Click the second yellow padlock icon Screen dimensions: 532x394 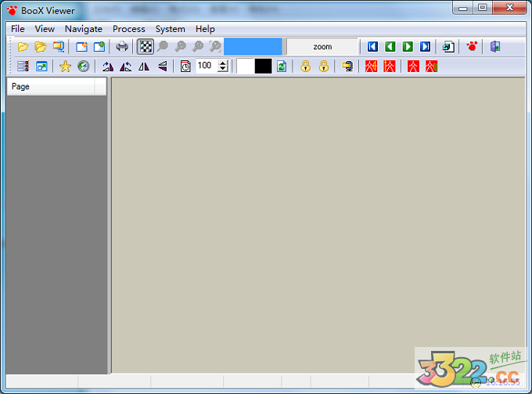324,67
